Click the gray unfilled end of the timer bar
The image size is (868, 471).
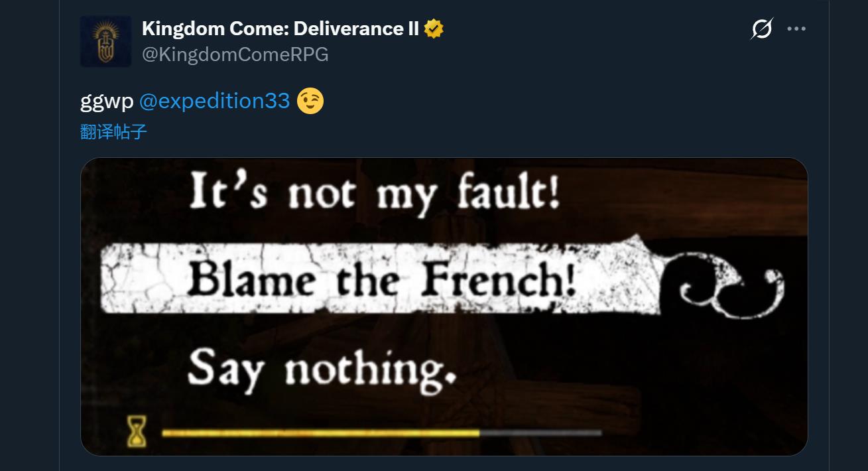(540, 433)
